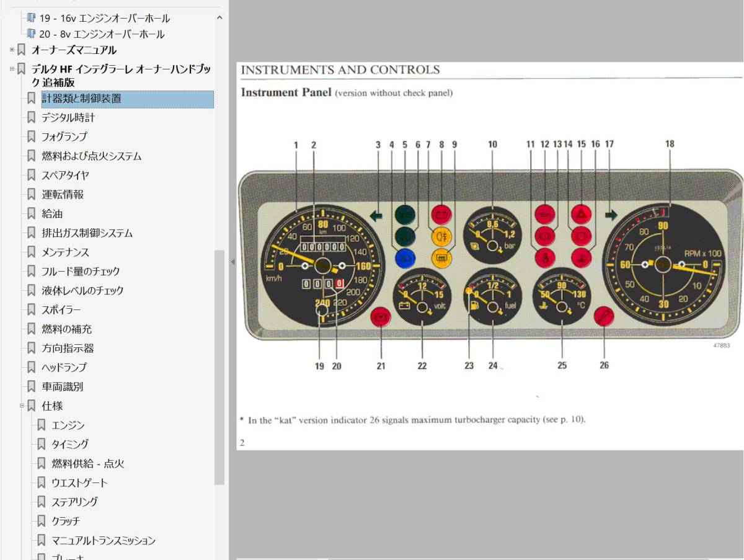Open bookmark 20 - 8v エンジンオーバーホール
Screen dimensions: 744x560
102,34
